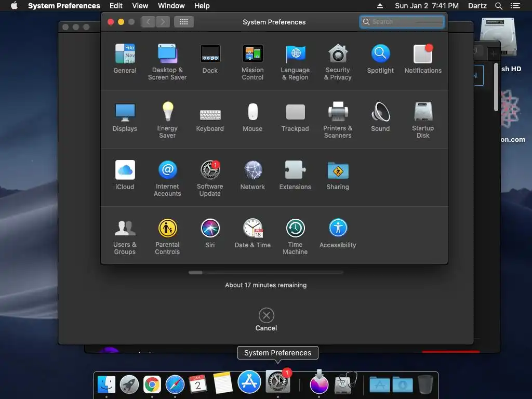
Task: Open Language & Region preferences
Action: 295,62
